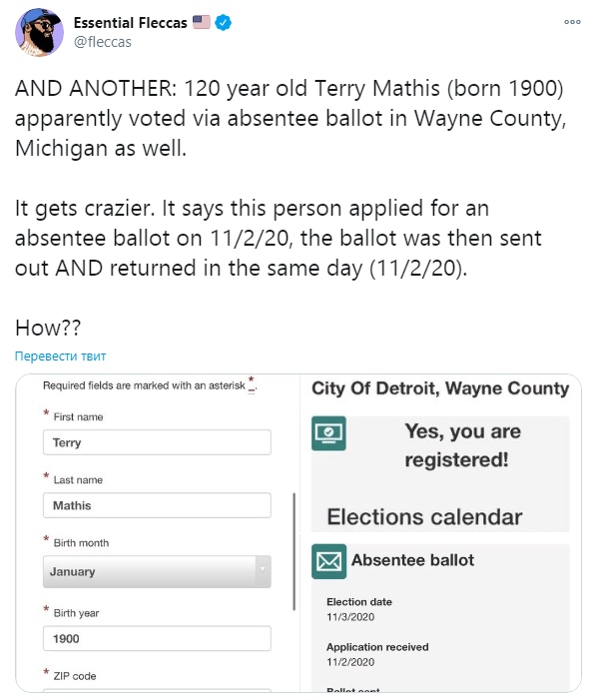Image resolution: width=597 pixels, height=700 pixels.
Task: Click the required-fields asterisk symbol
Action: point(252,384)
